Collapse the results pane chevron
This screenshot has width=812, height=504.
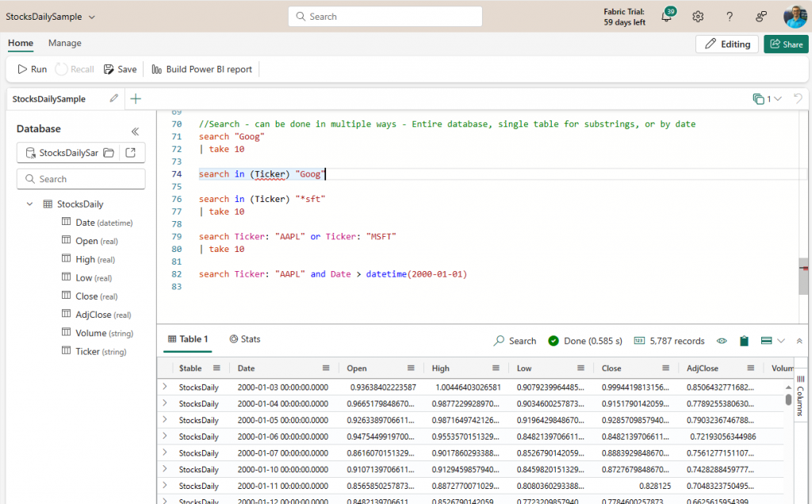(x=799, y=341)
